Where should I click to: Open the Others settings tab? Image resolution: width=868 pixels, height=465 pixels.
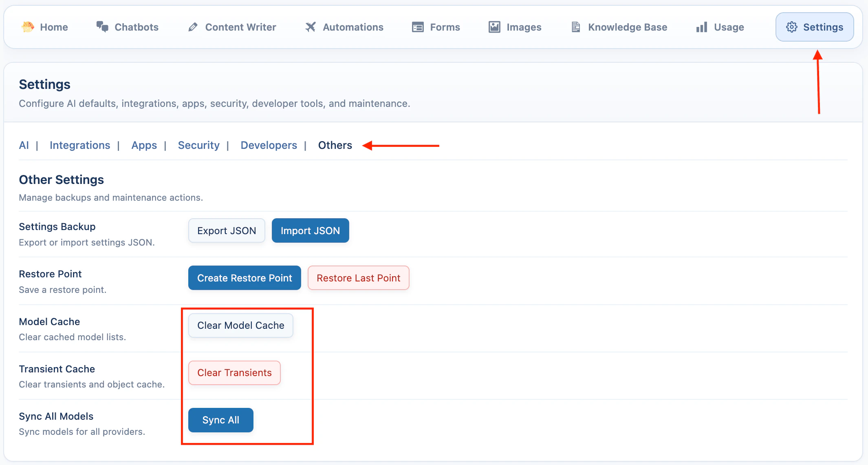pyautogui.click(x=335, y=145)
